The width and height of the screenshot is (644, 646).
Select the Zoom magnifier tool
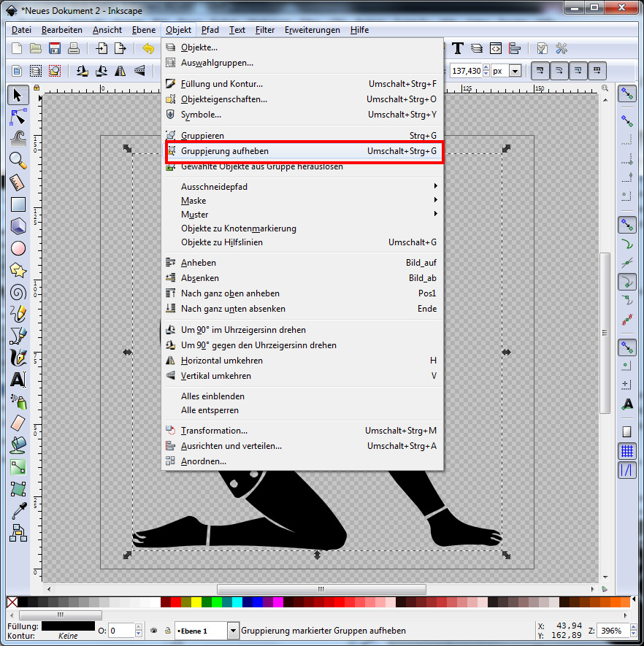[18, 161]
